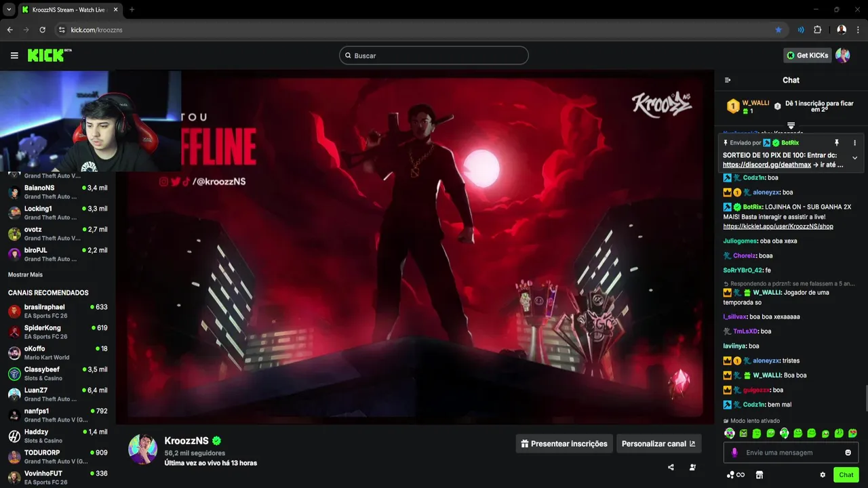Open Chrome three-dot menu
Viewport: 868px width, 488px height.
[x=859, y=30]
